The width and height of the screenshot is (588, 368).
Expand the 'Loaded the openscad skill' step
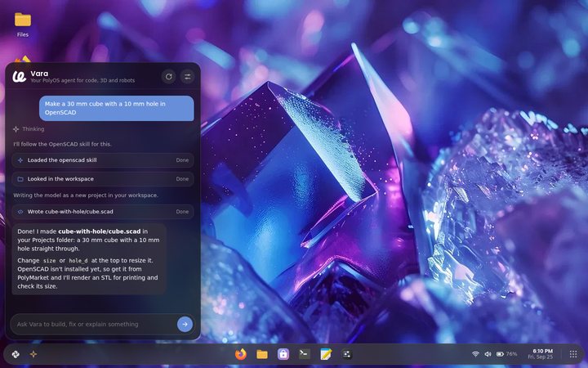tap(103, 160)
